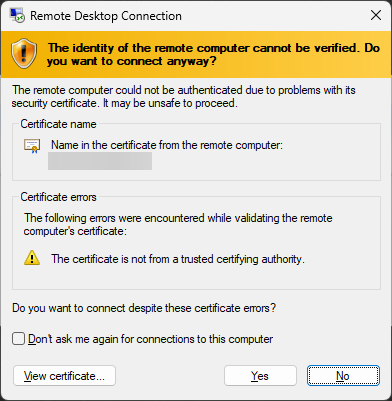This screenshot has width=392, height=401.
Task: Click the Remote Desktop Connection title bar icon
Action: [x=17, y=16]
